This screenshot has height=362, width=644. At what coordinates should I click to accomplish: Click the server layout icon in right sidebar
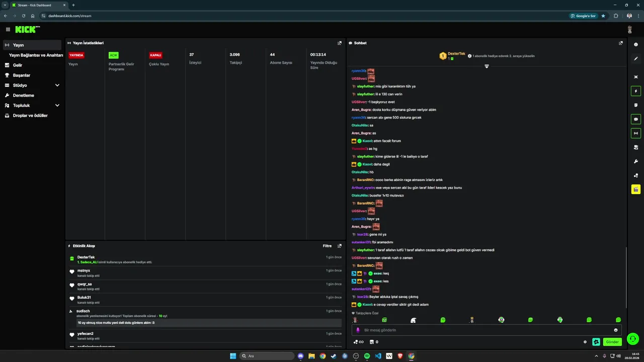[636, 147]
